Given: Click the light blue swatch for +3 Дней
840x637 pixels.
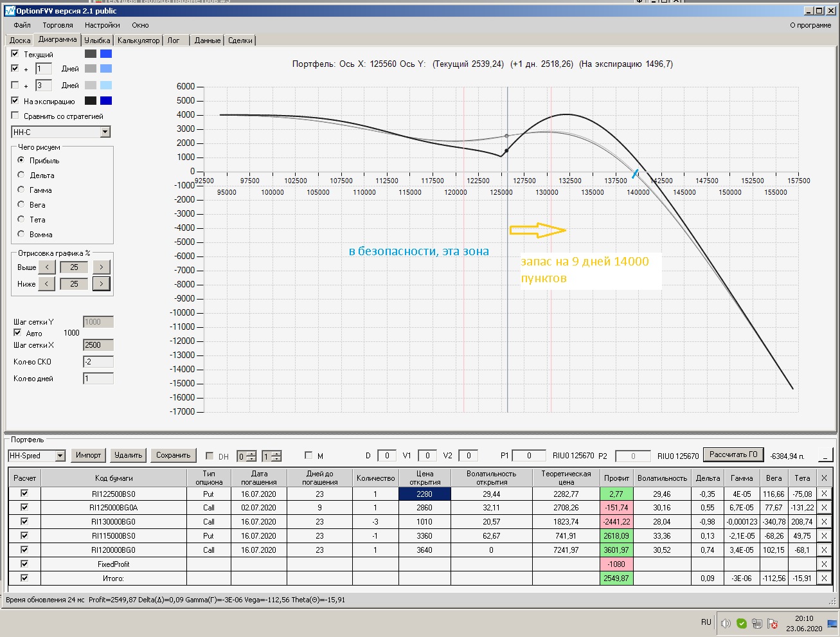Looking at the screenshot, I should pos(106,85).
